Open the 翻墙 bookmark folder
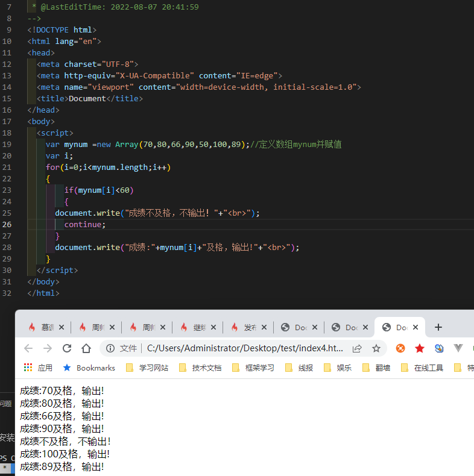This screenshot has height=476, width=474. click(x=376, y=368)
